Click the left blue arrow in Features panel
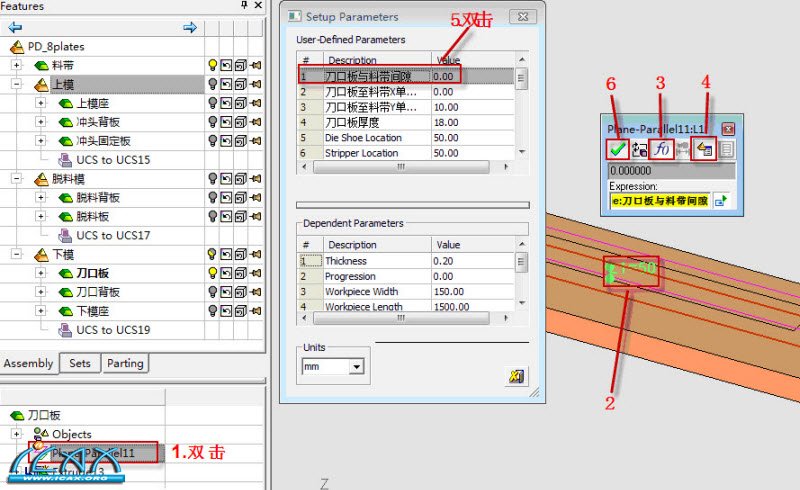800x490 pixels. coord(14,27)
